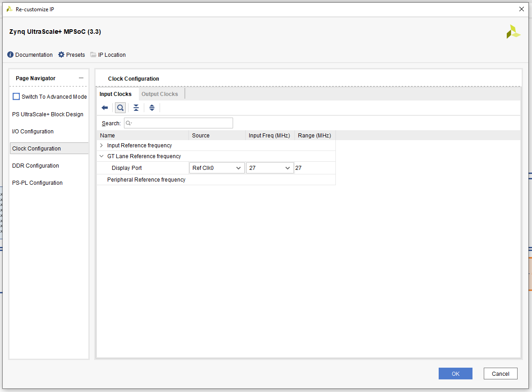Click the Documentation link text
Screen dimensions: 532x392
(34, 55)
